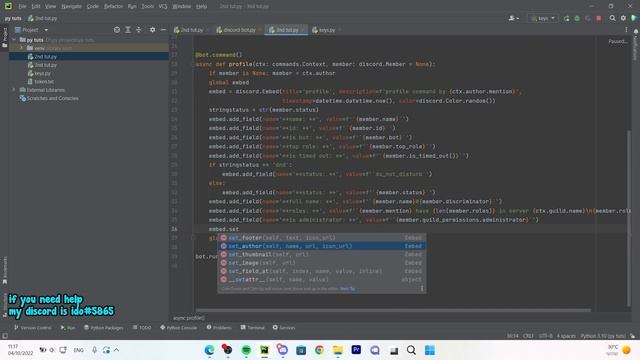Click completion popup more-options dots
640x360 pixels.
click(x=422, y=288)
